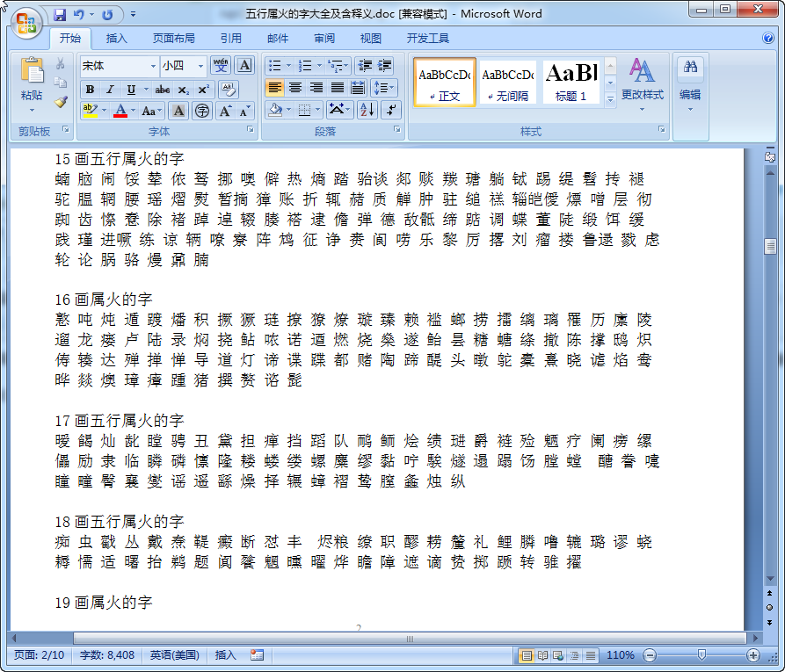Toggle Italic formatting
The image size is (785, 672).
tap(110, 90)
